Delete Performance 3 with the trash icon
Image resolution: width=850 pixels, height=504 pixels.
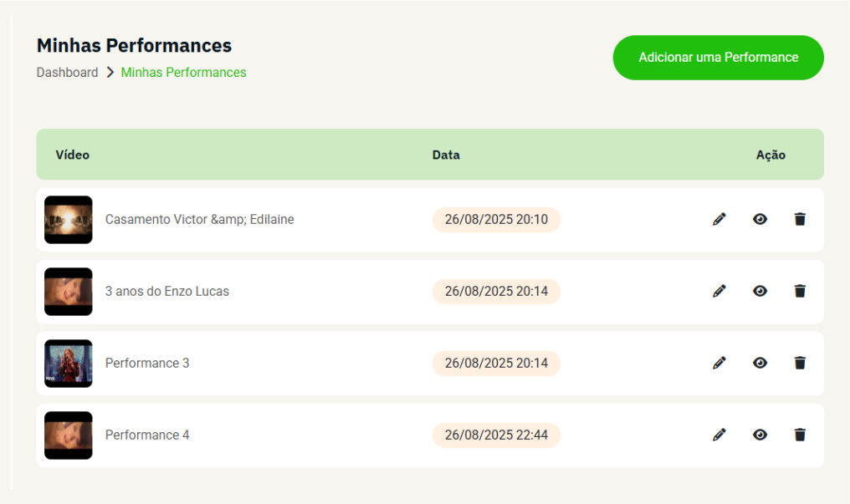click(800, 364)
